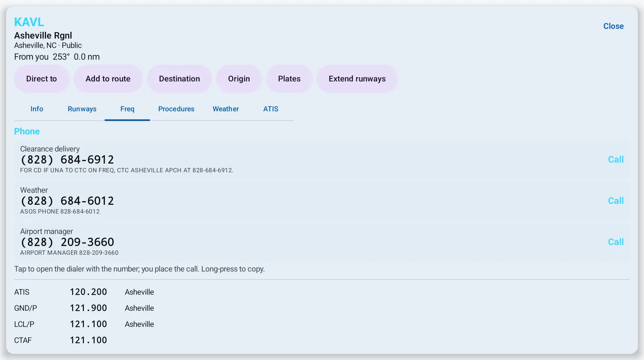Switch to the Info tab
This screenshot has height=360, width=644.
click(x=37, y=109)
